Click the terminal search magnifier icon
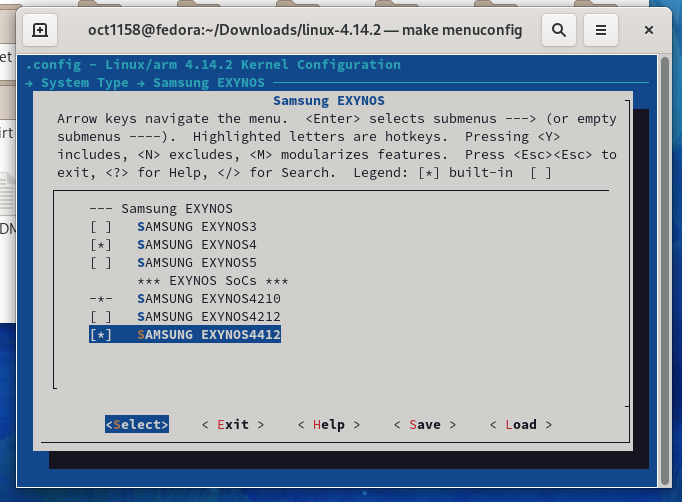 [x=559, y=30]
